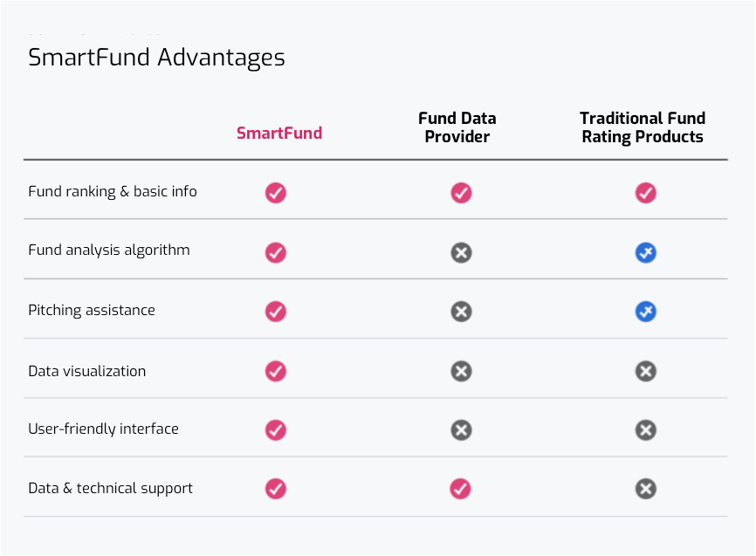The height and width of the screenshot is (556, 756).
Task: Click gray X for Fund Data Provider in Pitching assistance
Action: point(462,312)
